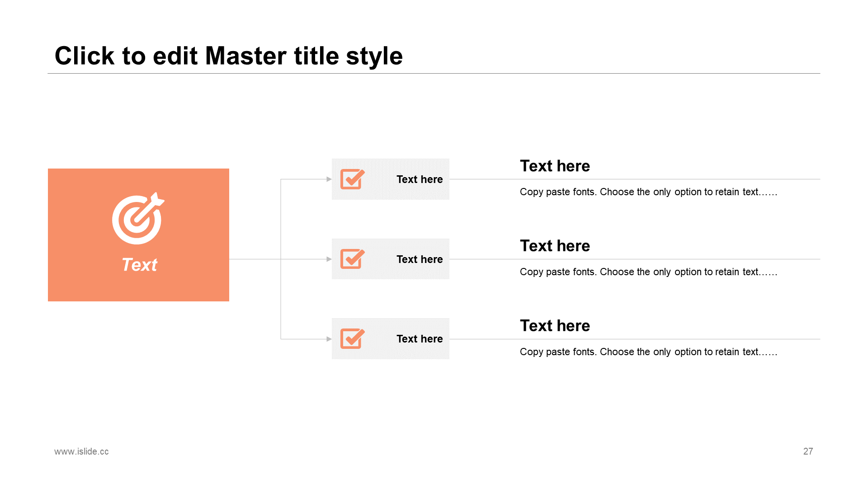Click the bottom large 'Text here' heading

click(555, 326)
